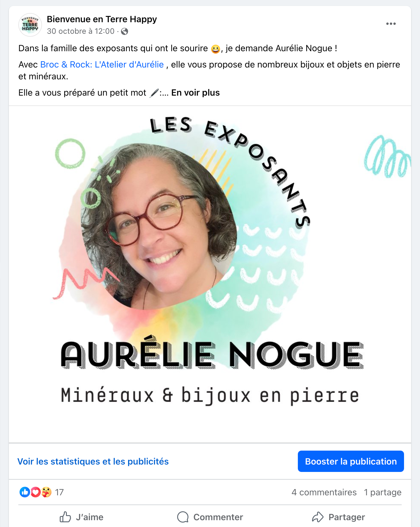Open the Broc & Rock: L'Atelier d'Aurélie link

102,65
